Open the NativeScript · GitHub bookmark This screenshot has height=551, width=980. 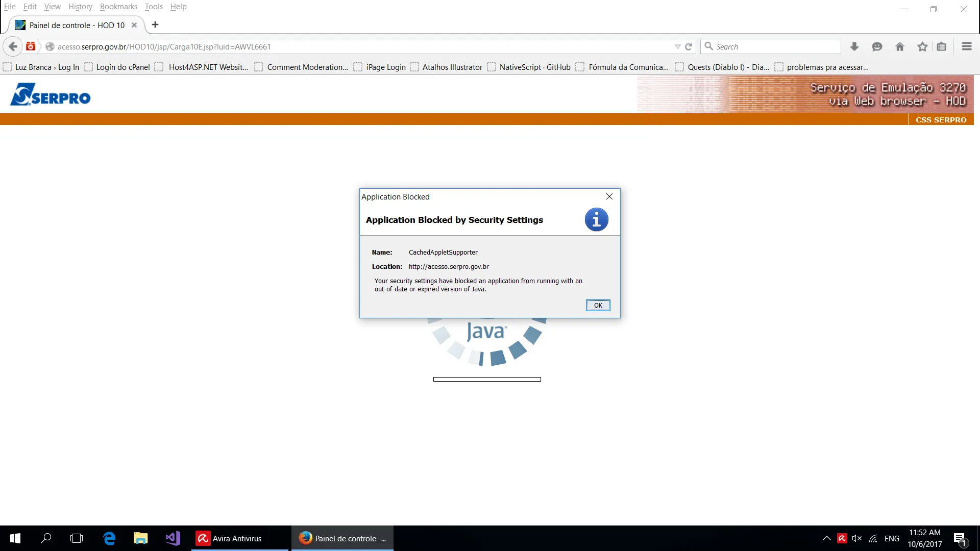[x=534, y=67]
